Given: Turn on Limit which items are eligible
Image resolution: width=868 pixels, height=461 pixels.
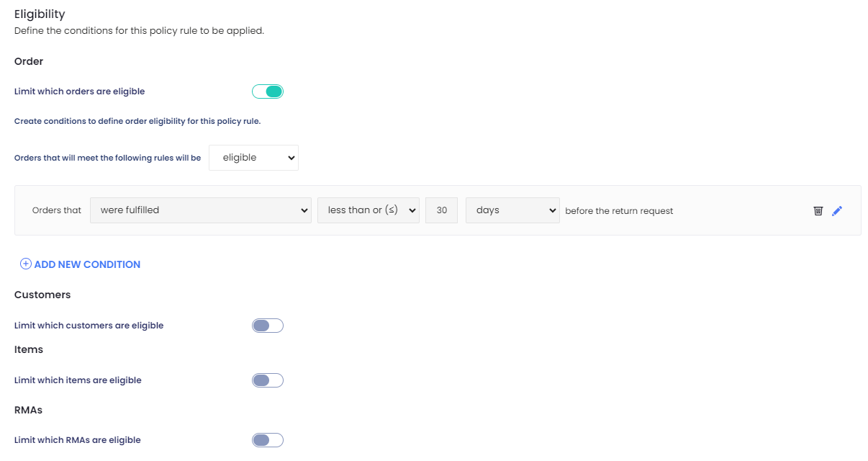Looking at the screenshot, I should click(268, 380).
